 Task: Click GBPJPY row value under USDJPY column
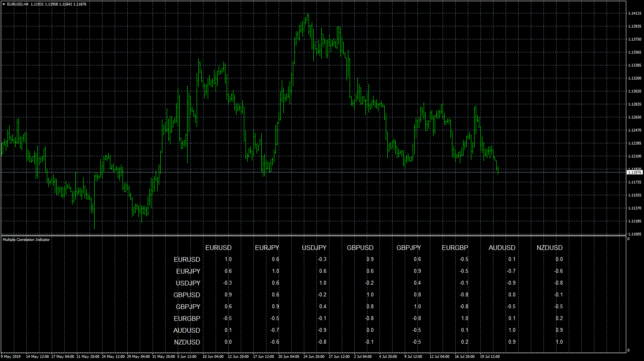click(323, 306)
